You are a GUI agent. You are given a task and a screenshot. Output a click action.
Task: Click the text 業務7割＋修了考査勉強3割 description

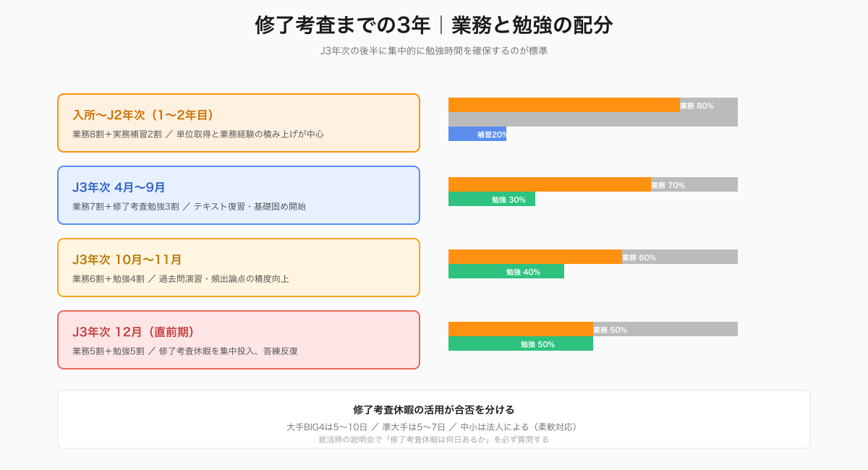189,206
